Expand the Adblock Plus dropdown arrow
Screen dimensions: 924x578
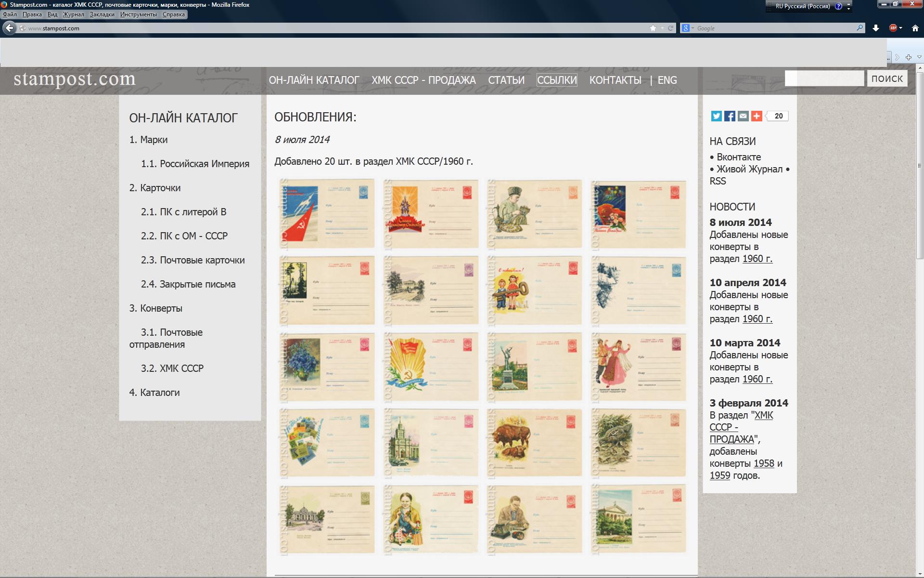pos(900,28)
